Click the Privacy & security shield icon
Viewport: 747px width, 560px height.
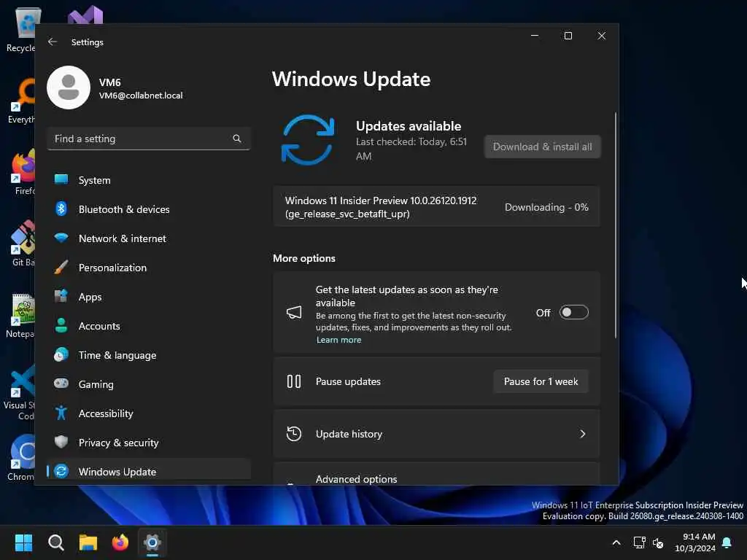click(61, 442)
